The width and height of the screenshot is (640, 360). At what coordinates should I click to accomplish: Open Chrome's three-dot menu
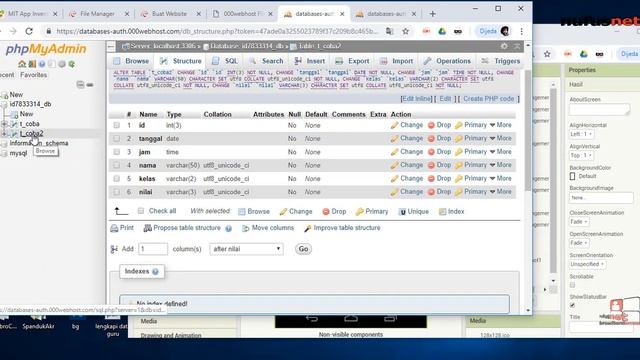(x=521, y=31)
